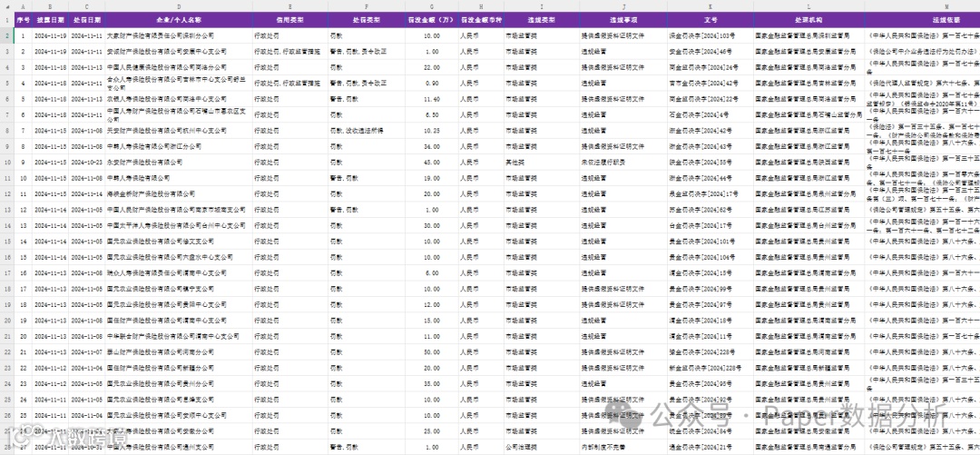Select the amount cell 12.00
Screen dimensions: 980x455
point(432,304)
